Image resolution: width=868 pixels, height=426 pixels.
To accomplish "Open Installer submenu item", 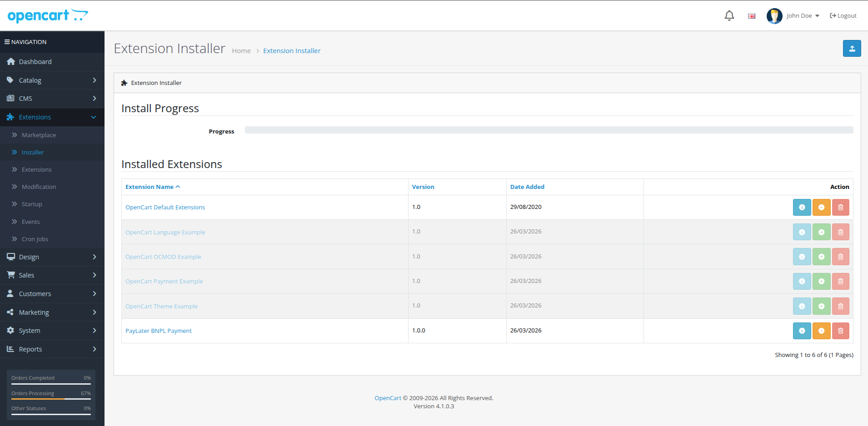I will click(52, 152).
